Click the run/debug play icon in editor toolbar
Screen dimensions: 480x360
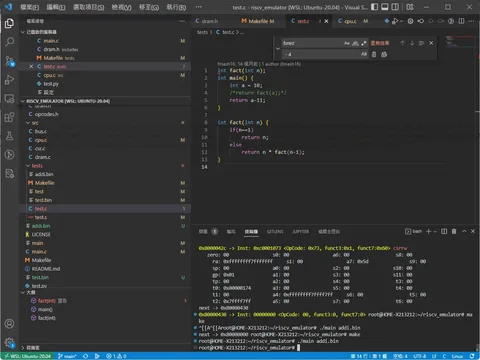pyautogui.click(x=395, y=21)
